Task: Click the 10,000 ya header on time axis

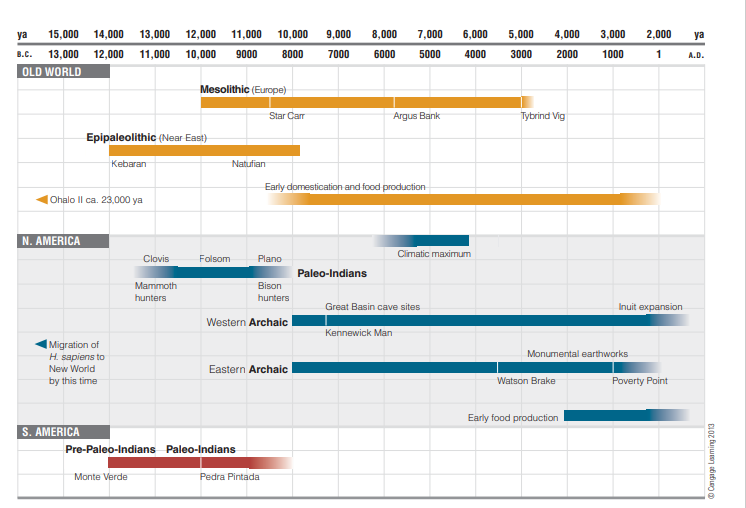Action: (293, 35)
